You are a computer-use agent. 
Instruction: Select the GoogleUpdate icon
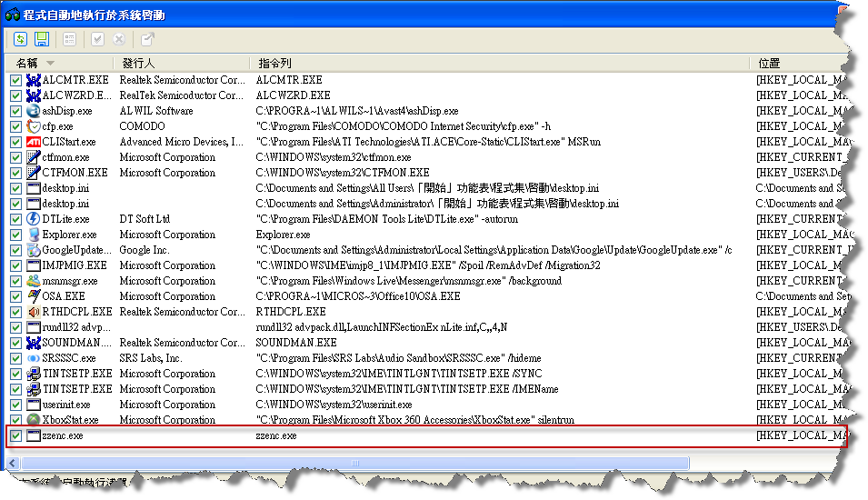point(34,250)
